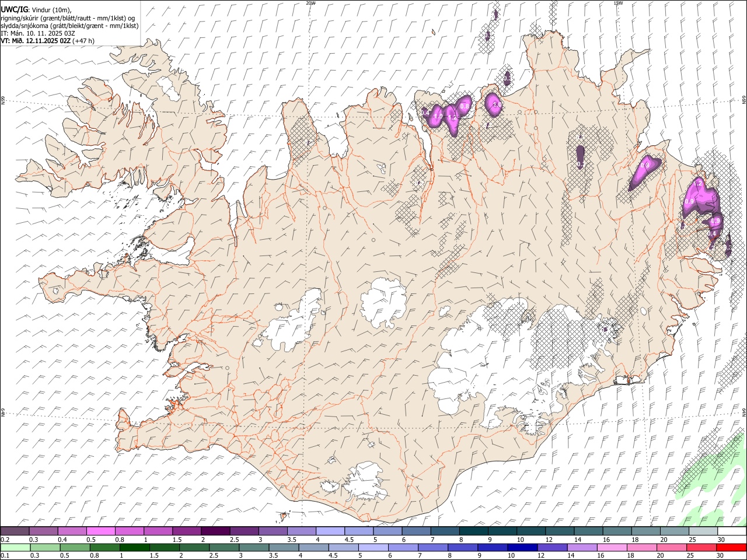Select the bright red rain swatch after 30
Screen dimensions: 747x560
732,547
